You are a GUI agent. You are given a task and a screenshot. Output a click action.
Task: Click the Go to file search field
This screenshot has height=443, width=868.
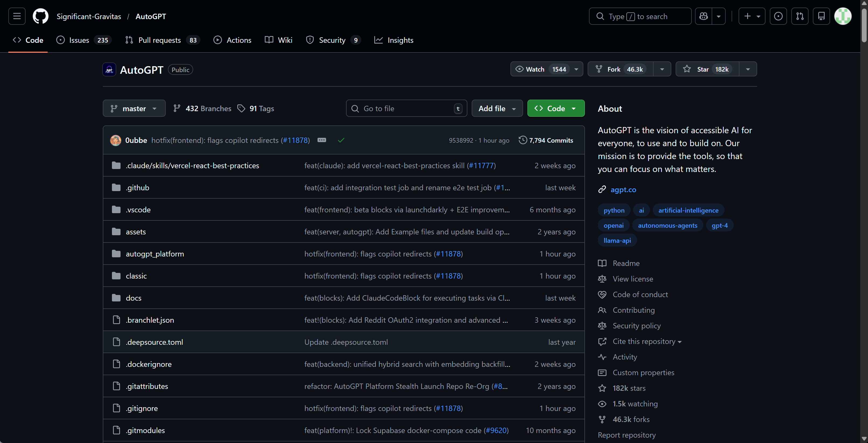point(406,108)
